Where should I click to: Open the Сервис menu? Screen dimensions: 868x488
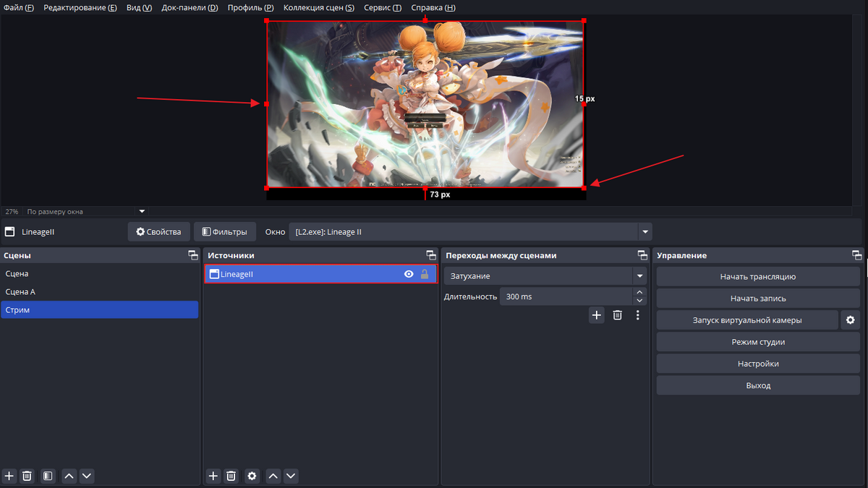pos(383,8)
